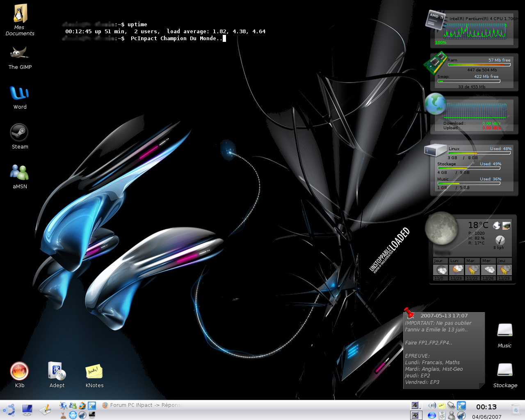Open Mes Documents folder
525x420 pixels.
[x=19, y=14]
